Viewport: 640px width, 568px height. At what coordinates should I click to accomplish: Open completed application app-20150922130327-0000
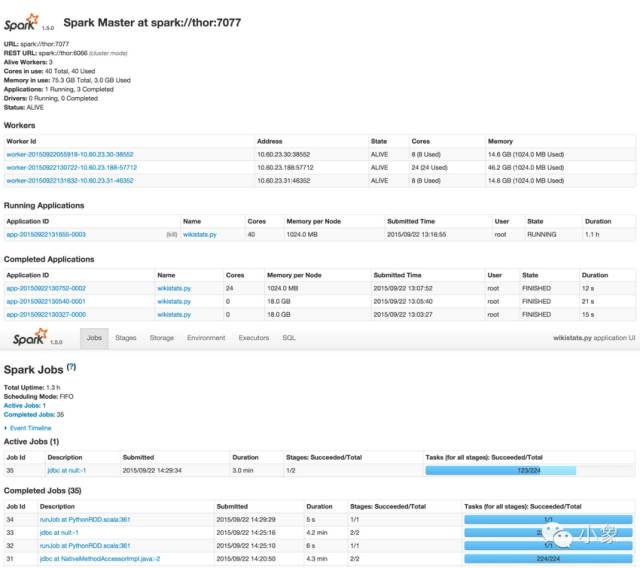coord(46,313)
